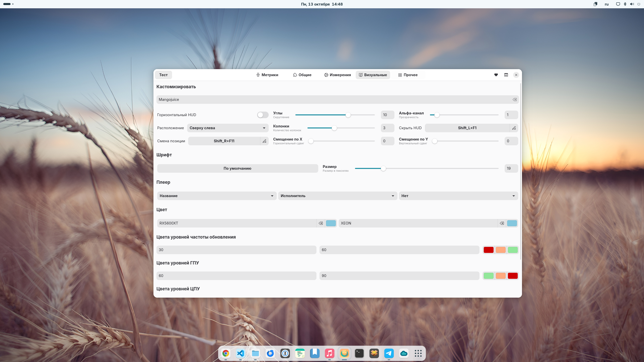
Task: Open Telegram from the dock
Action: point(389,353)
